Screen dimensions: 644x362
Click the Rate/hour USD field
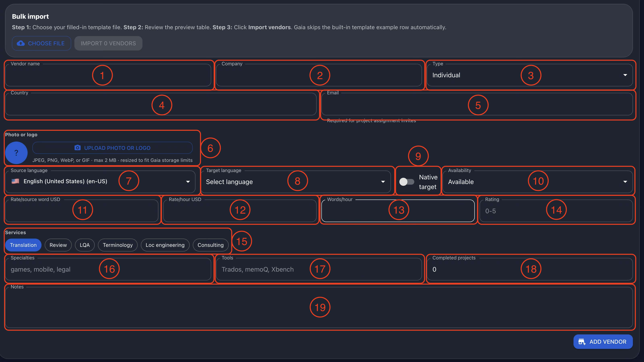pos(240,211)
